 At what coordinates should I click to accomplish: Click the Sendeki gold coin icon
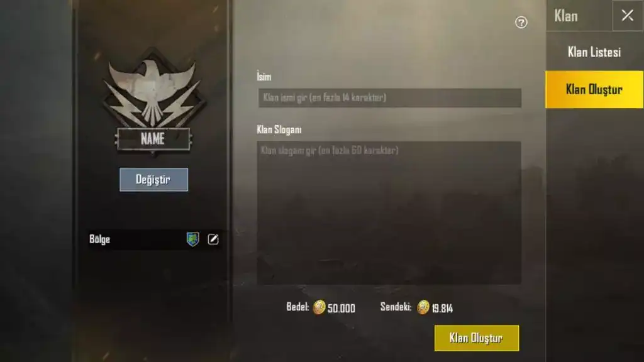pyautogui.click(x=423, y=307)
